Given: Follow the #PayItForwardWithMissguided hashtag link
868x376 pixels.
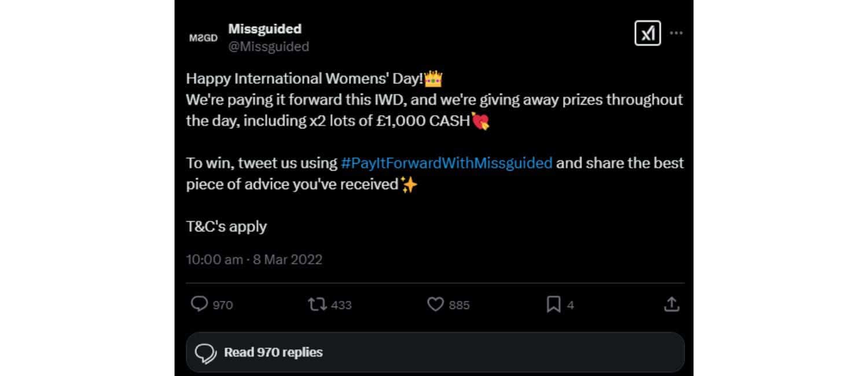Looking at the screenshot, I should pyautogui.click(x=447, y=163).
